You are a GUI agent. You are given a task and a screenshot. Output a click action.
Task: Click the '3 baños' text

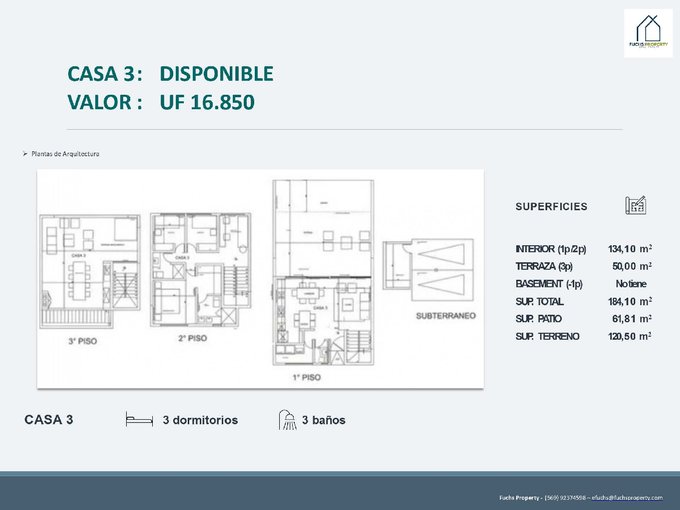(324, 420)
